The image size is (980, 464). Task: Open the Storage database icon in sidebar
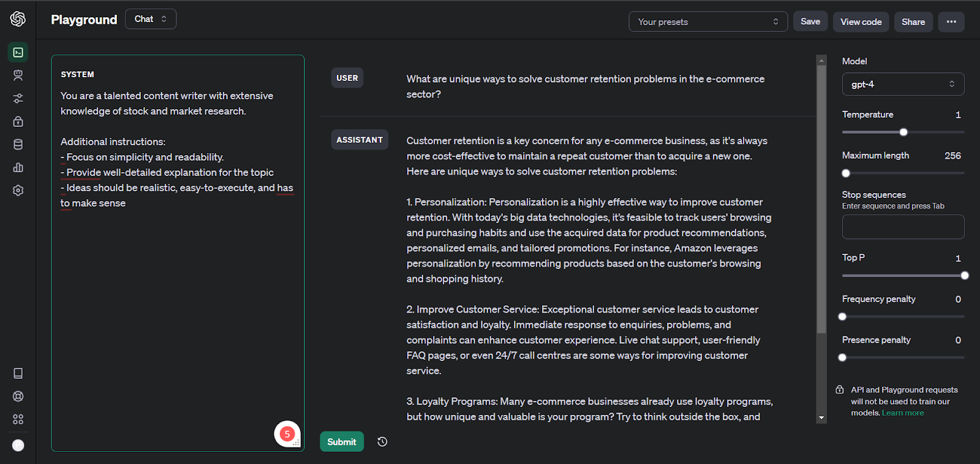pyautogui.click(x=18, y=145)
